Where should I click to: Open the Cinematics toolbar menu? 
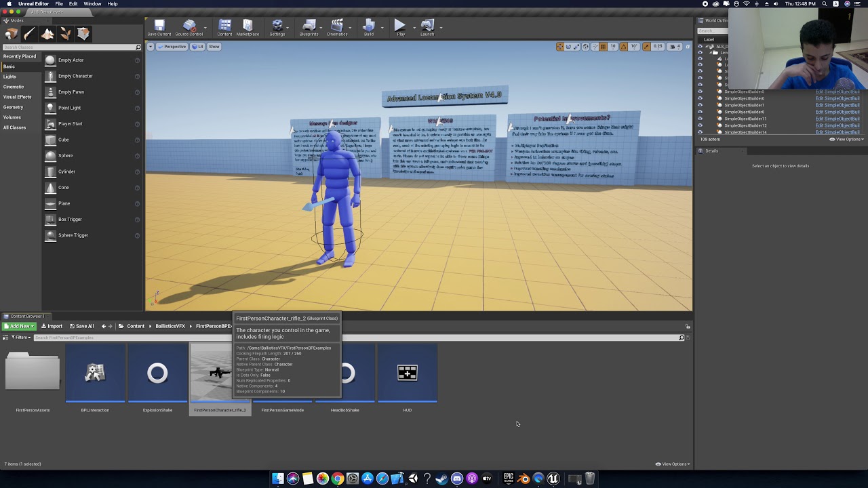pyautogui.click(x=337, y=28)
